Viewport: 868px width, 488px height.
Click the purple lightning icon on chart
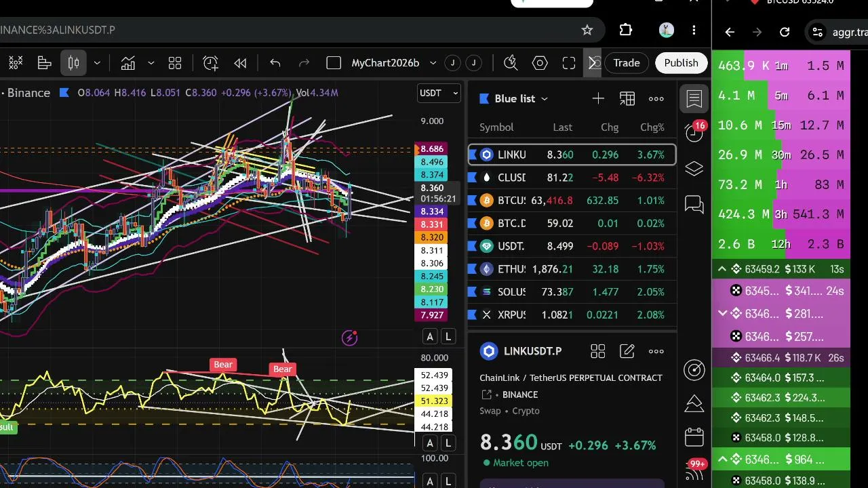pyautogui.click(x=349, y=338)
